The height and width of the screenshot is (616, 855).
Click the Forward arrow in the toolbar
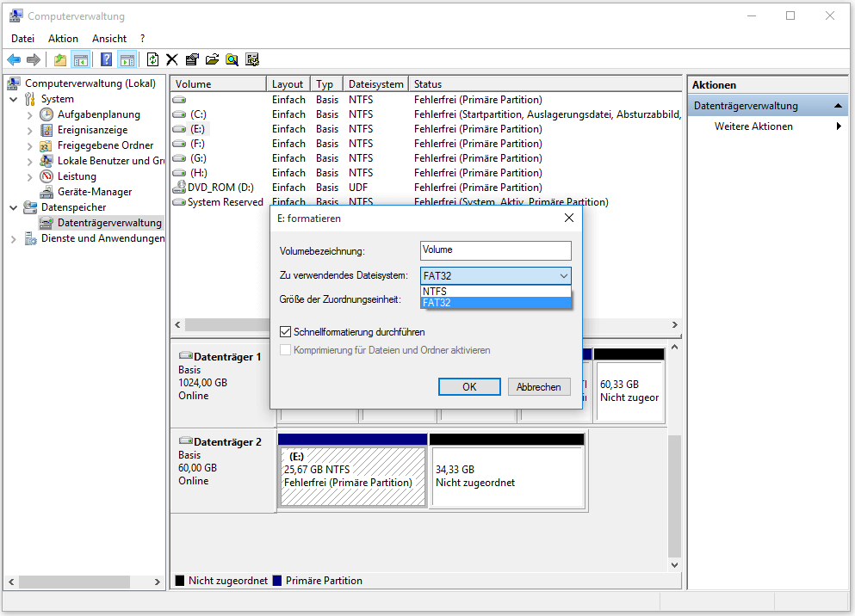[34, 60]
